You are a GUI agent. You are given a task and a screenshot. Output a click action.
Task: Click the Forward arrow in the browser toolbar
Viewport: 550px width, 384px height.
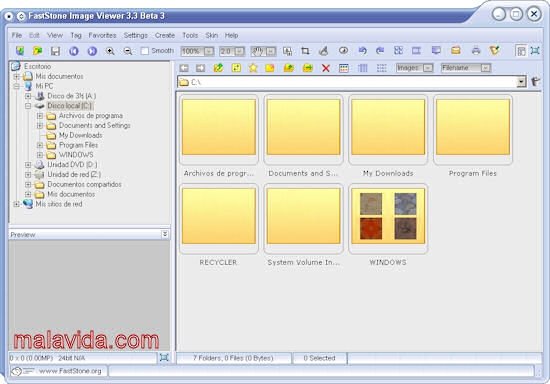201,68
